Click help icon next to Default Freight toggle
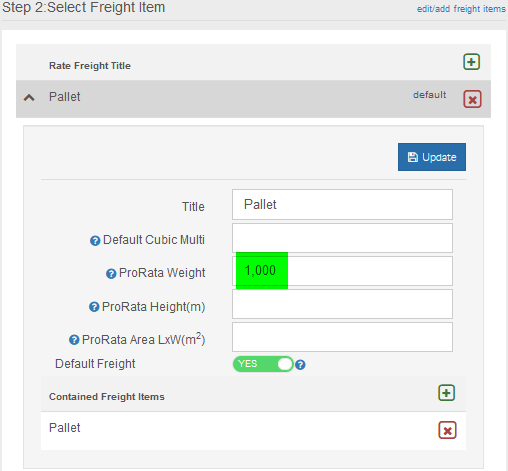508x471 pixels. [300, 365]
